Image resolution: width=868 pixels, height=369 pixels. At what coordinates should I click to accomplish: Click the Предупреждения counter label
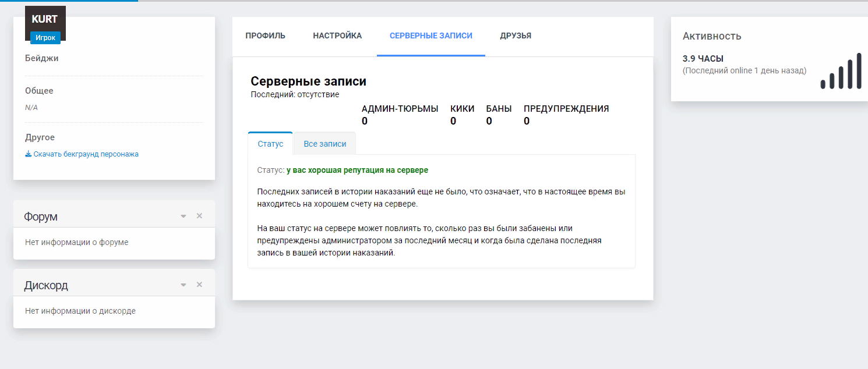[566, 109]
